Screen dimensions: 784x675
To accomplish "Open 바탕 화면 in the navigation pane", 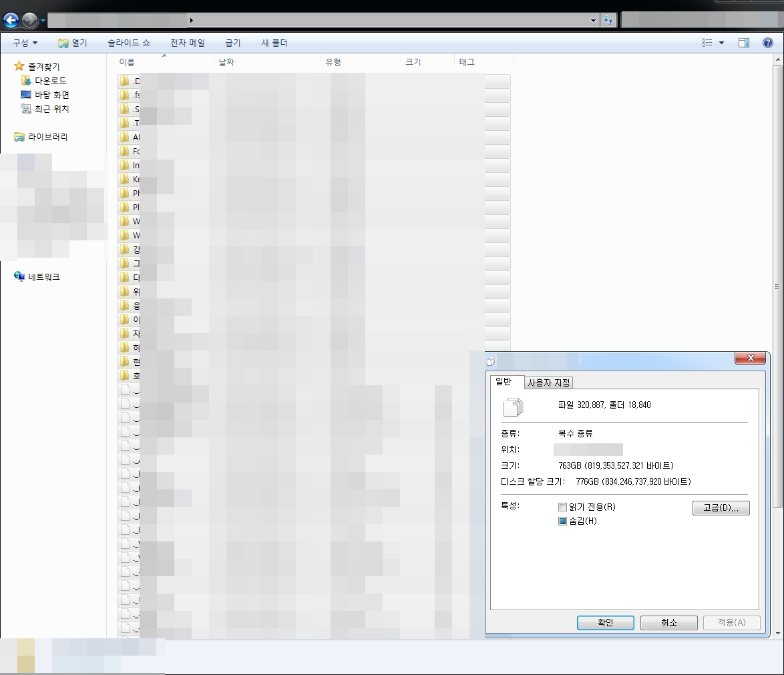I will 45,95.
